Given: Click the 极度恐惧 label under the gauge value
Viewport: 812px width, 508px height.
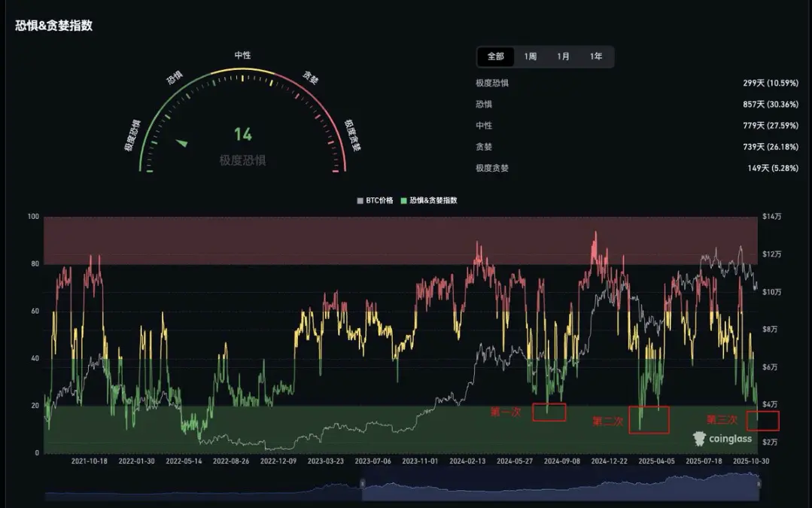Looking at the screenshot, I should [x=242, y=160].
